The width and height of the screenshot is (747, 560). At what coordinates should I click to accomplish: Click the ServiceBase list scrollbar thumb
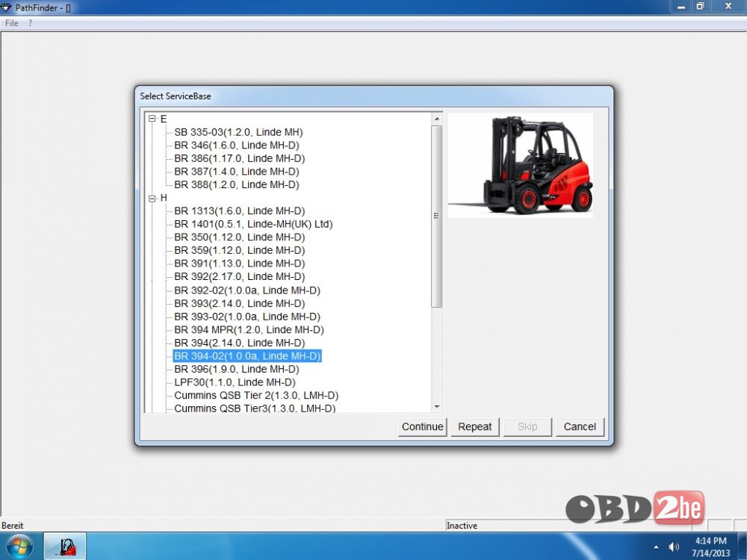437,217
